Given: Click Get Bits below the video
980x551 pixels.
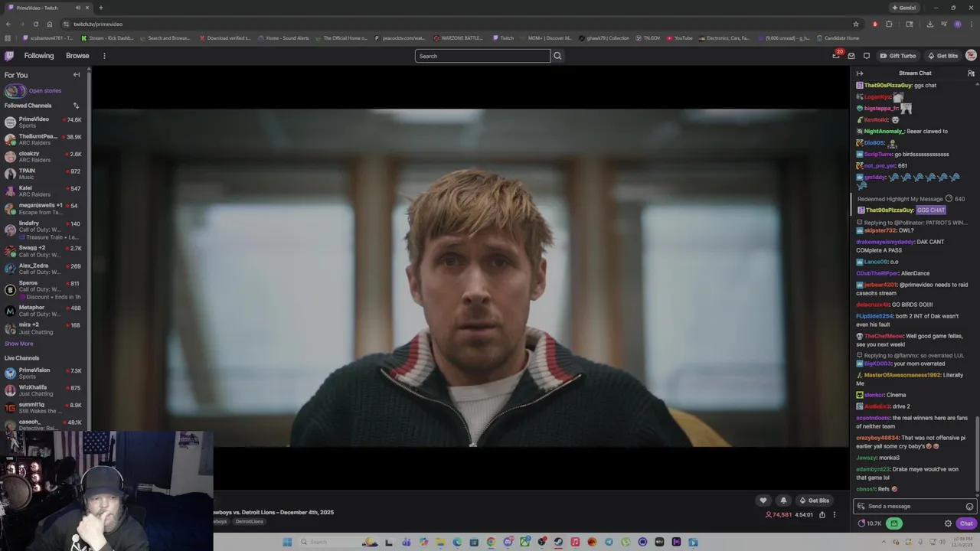Looking at the screenshot, I should (x=814, y=500).
